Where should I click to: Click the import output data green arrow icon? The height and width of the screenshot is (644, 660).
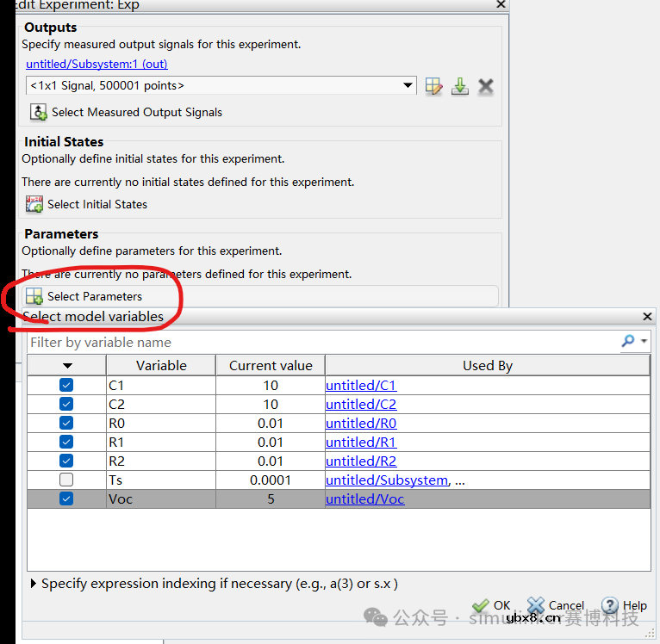point(459,86)
